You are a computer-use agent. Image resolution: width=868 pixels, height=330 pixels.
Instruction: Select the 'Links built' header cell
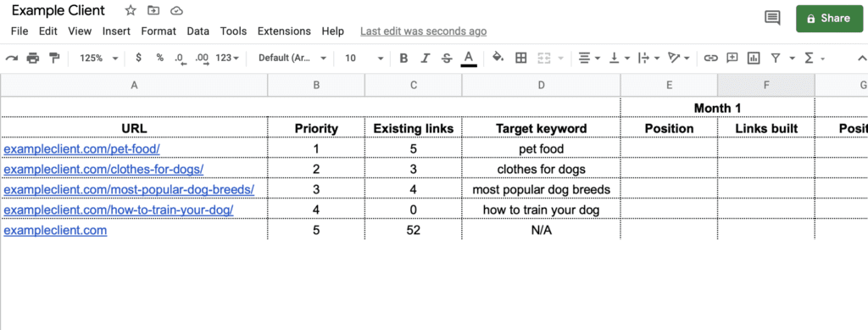click(766, 128)
